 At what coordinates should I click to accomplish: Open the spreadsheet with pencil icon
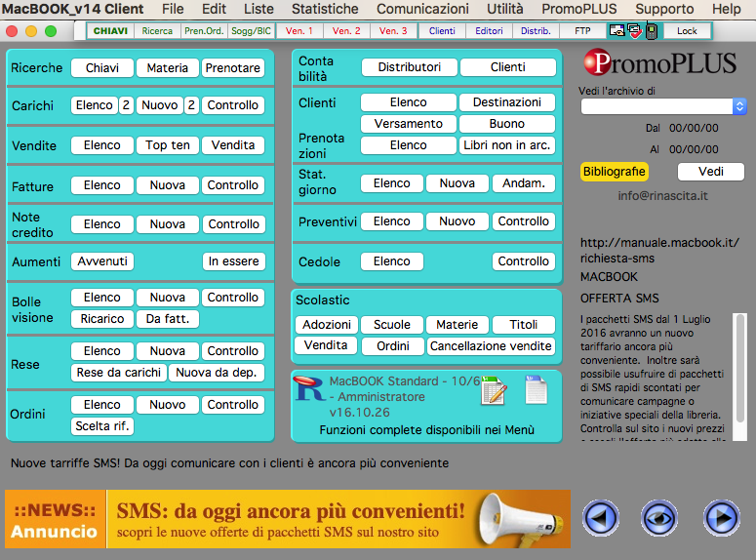(x=495, y=390)
